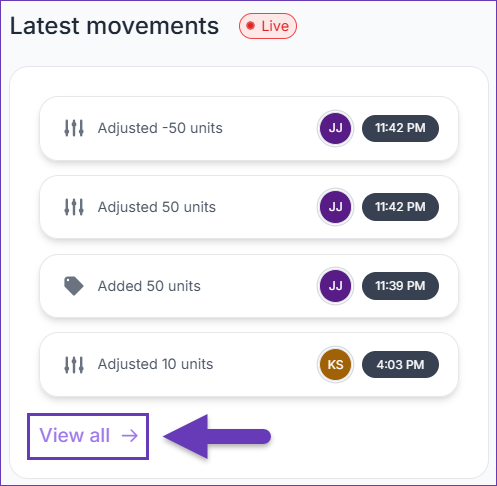Select the Adjusted 50 units movement text
The image size is (497, 486).
[157, 207]
